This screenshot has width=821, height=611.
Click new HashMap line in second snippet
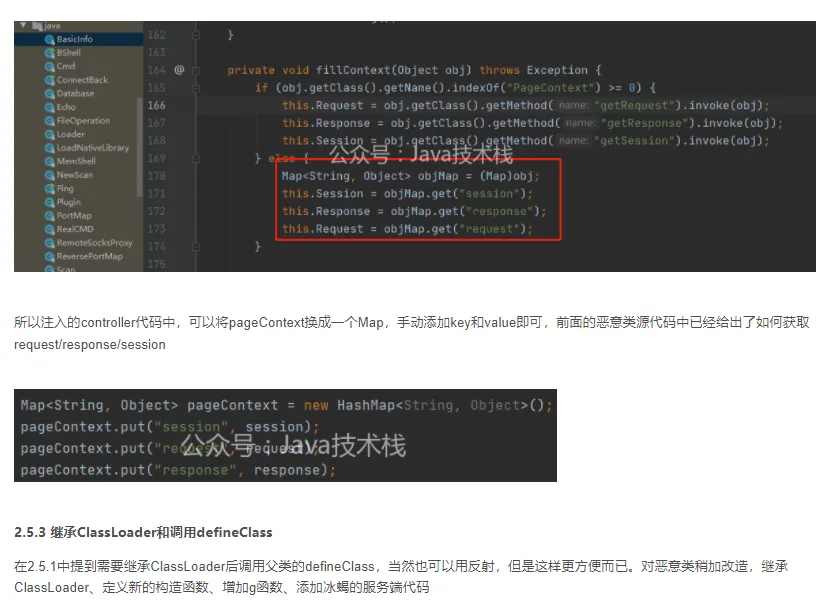pos(286,405)
